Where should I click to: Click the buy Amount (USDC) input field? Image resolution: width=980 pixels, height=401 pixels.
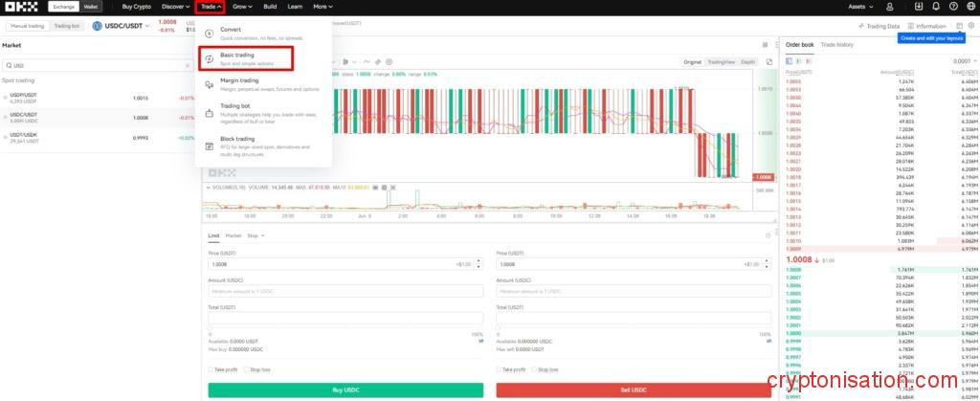(x=345, y=291)
